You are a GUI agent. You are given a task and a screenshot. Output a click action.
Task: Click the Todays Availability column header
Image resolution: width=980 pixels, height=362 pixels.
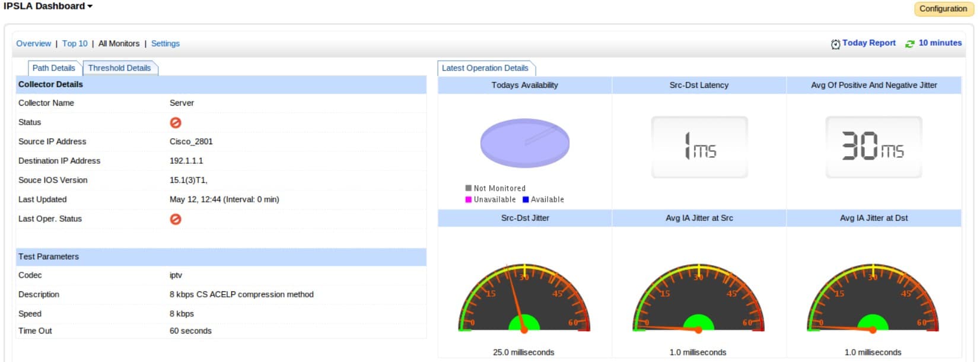(x=525, y=85)
